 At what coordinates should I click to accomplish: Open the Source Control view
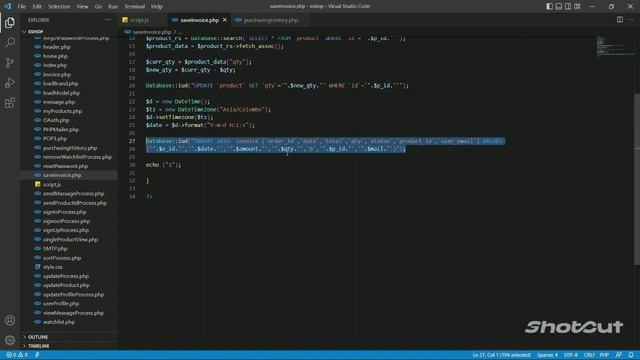[10, 62]
